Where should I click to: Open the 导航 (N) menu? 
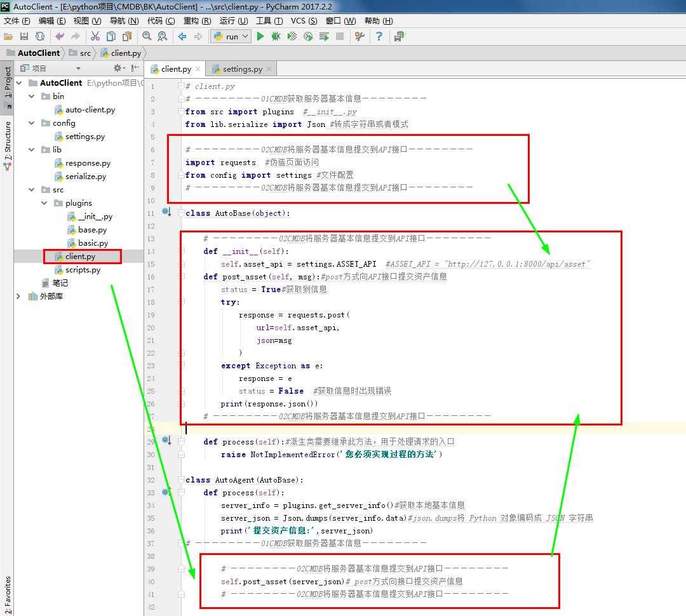click(x=124, y=21)
